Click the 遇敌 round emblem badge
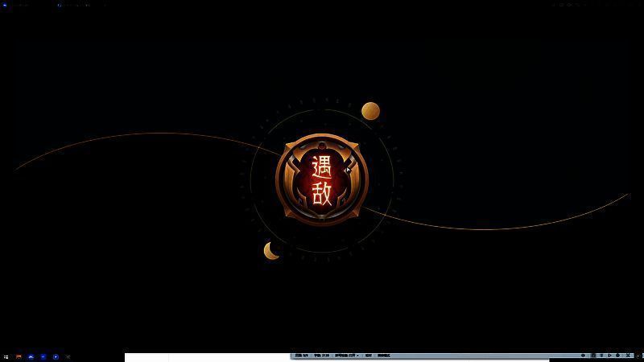The image size is (644, 362). coord(322,179)
